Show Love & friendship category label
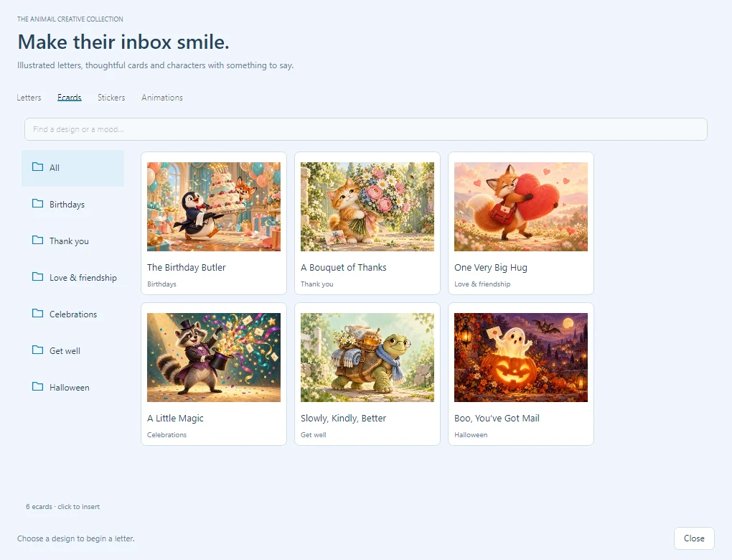The width and height of the screenshot is (732, 560). (x=83, y=277)
